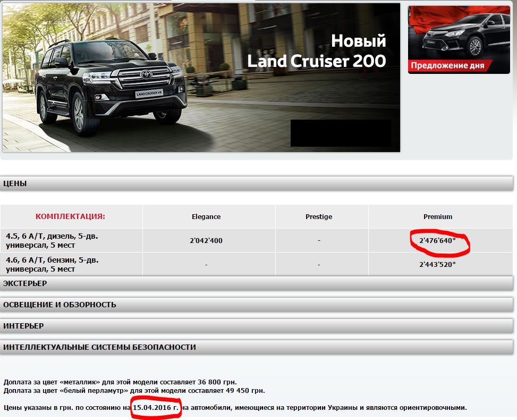Screen dimensions: 517x420
Task: Select the Prestige column header
Action: tap(319, 217)
